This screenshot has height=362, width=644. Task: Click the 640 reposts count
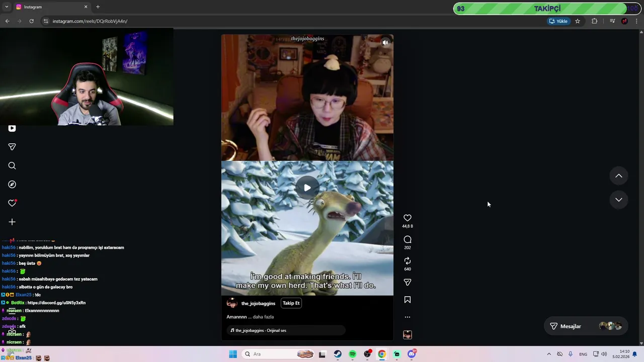[408, 269]
